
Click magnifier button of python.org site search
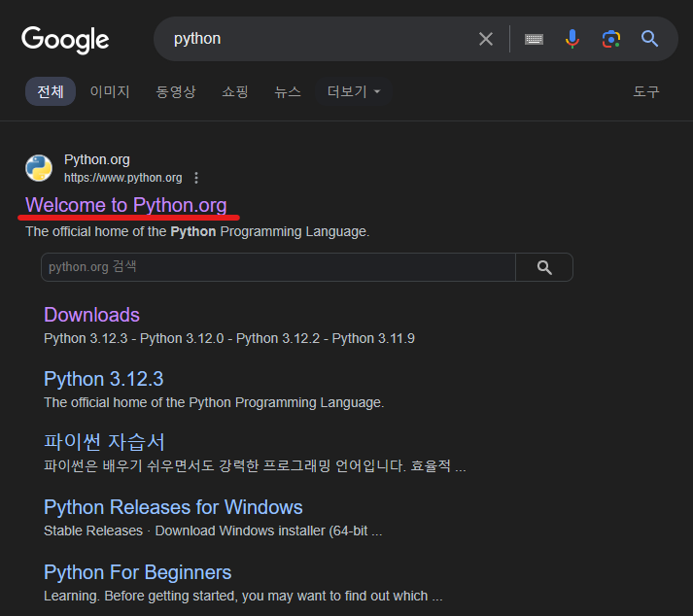544,267
